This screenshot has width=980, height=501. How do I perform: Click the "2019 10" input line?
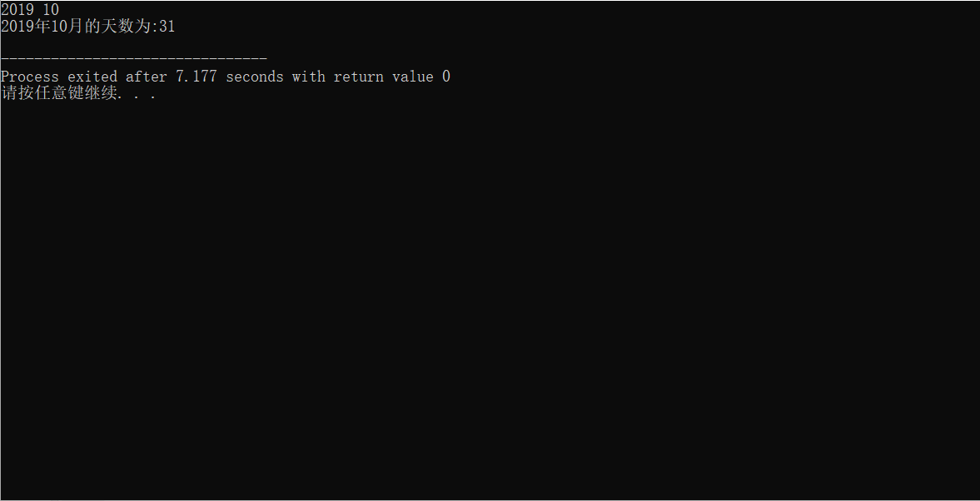tap(30, 10)
